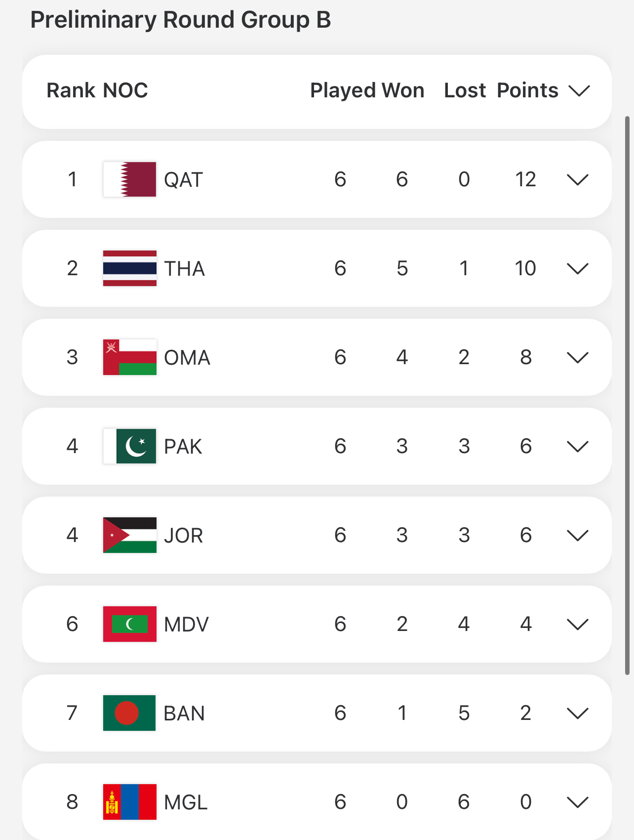Viewport: 634px width, 840px height.
Task: Expand the header row chevron
Action: tap(579, 91)
